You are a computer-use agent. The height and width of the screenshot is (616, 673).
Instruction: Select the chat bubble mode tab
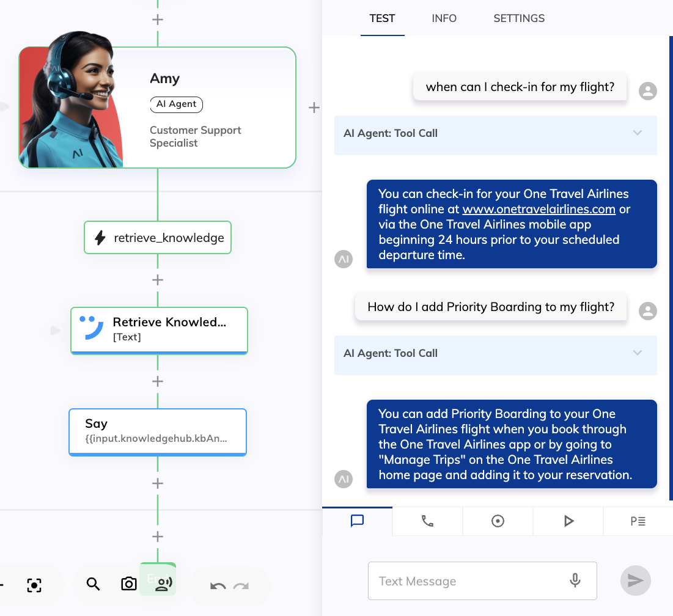pyautogui.click(x=358, y=521)
